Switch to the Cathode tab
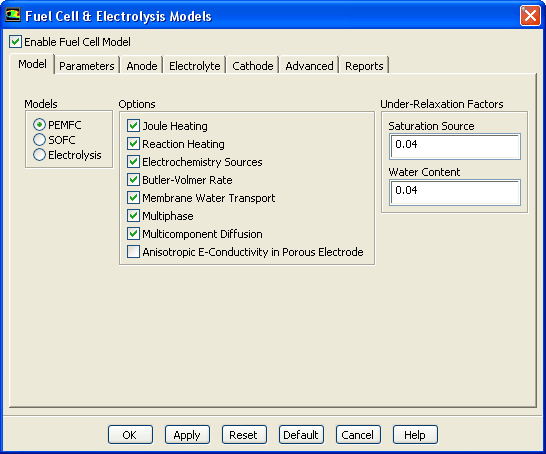Image resolution: width=546 pixels, height=454 pixels. [x=253, y=66]
